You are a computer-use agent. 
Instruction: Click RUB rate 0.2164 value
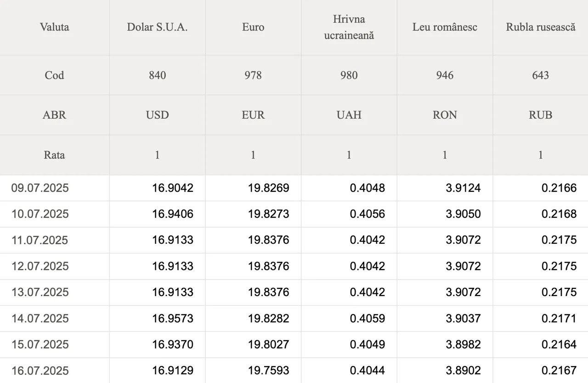pyautogui.click(x=559, y=344)
